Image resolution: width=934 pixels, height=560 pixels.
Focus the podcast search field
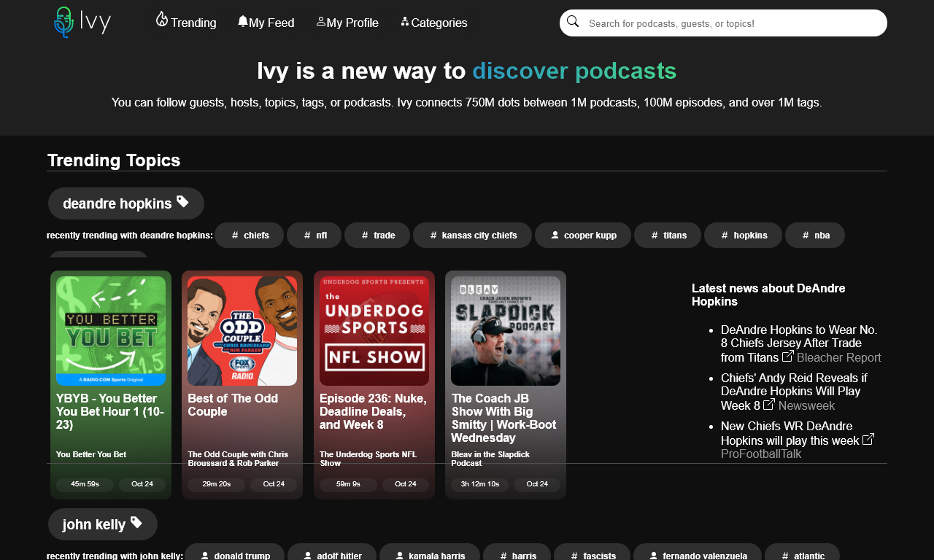point(730,23)
